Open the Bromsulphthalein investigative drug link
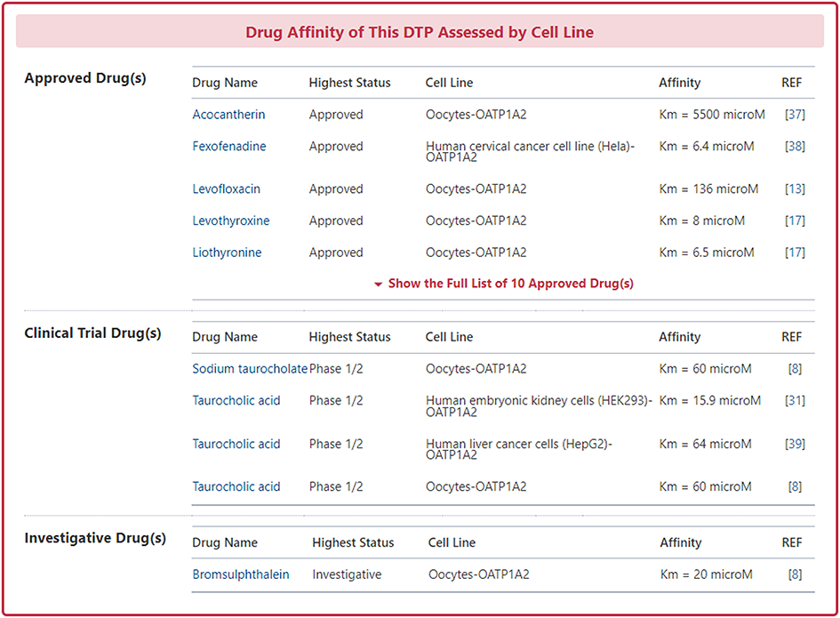This screenshot has width=840, height=618. (x=241, y=575)
